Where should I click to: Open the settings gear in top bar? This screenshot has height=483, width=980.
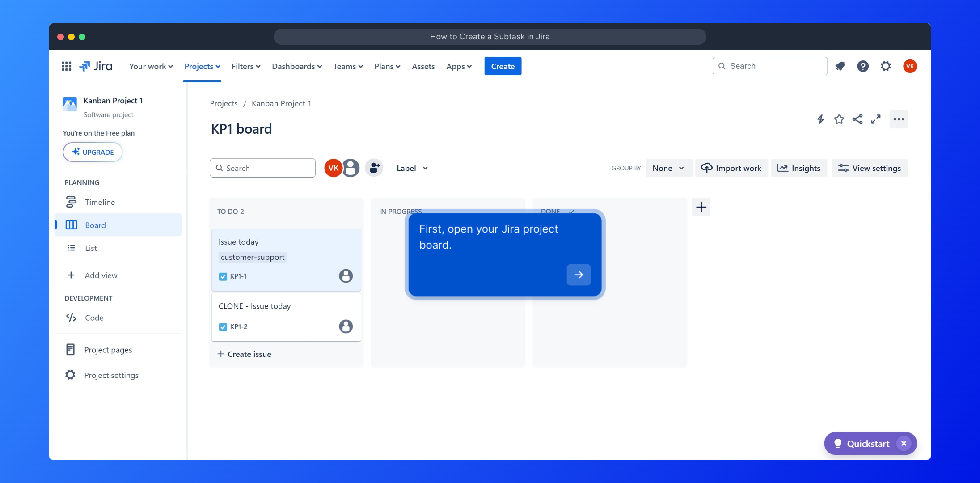886,66
